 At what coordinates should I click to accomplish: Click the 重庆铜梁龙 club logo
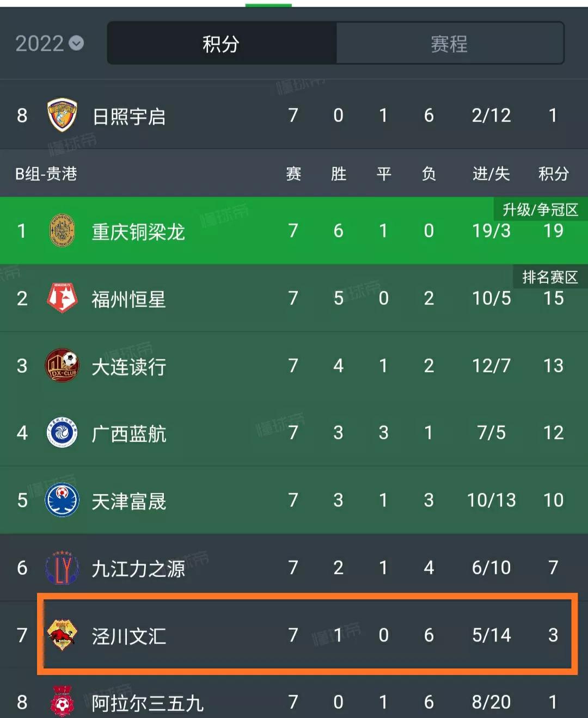(x=62, y=231)
